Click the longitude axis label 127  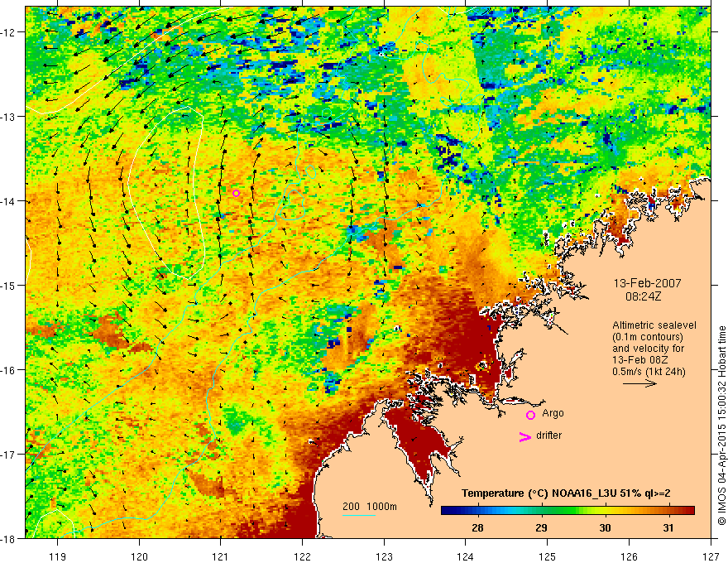click(711, 556)
